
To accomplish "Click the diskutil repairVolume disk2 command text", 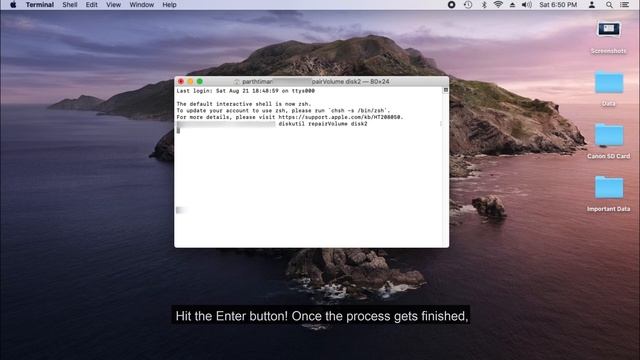I will pos(323,124).
